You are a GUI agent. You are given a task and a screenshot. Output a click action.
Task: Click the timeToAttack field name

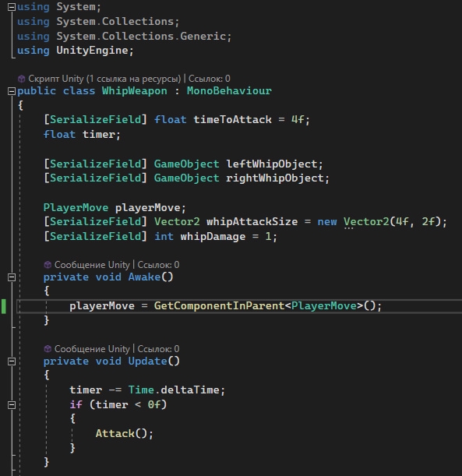pyautogui.click(x=232, y=120)
